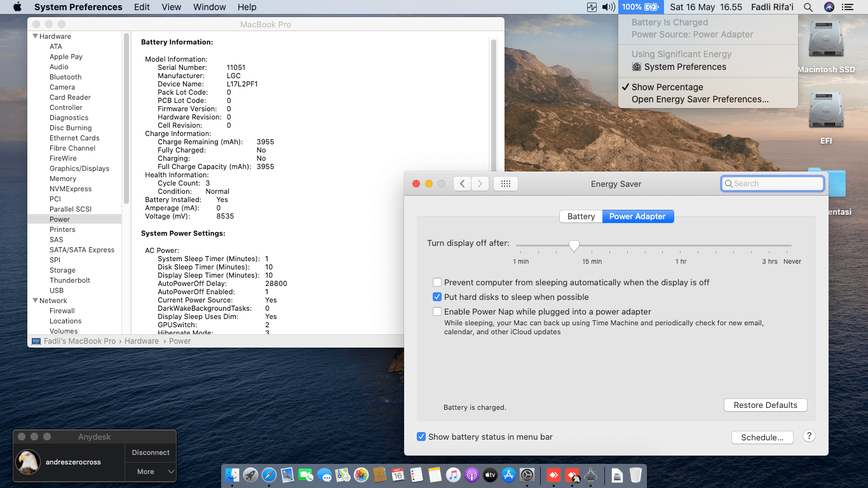Open Finder from the Dock

tap(233, 475)
